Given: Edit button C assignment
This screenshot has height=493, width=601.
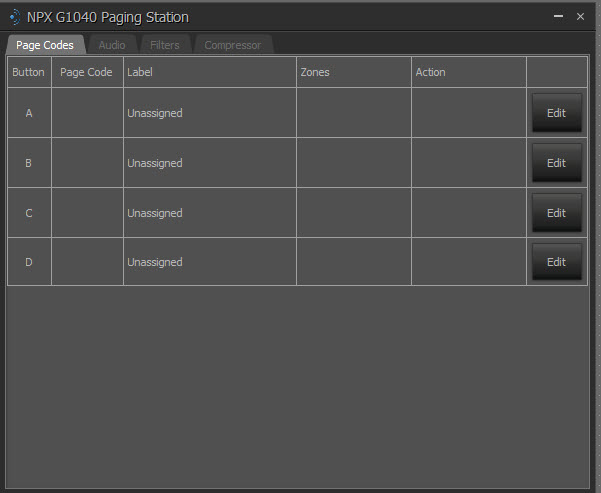Looking at the screenshot, I should (x=556, y=213).
